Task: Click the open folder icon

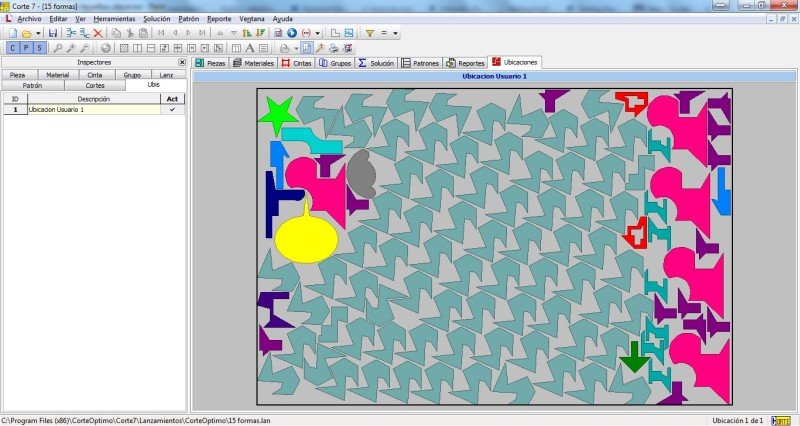Action: [x=26, y=33]
